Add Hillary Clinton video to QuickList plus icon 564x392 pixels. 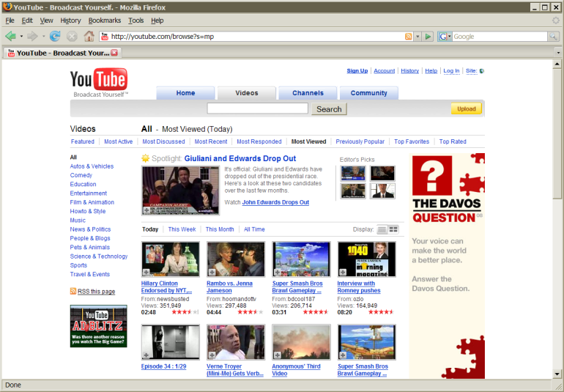146,272
